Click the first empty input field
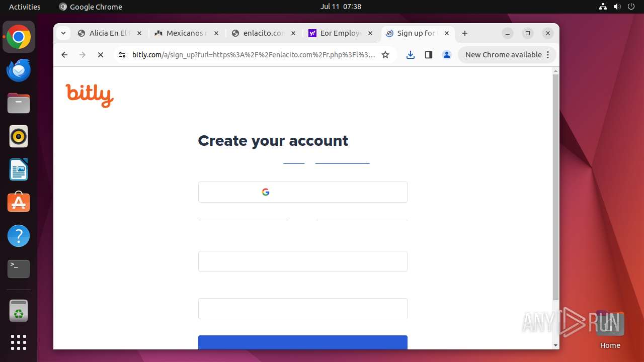 coord(303,261)
